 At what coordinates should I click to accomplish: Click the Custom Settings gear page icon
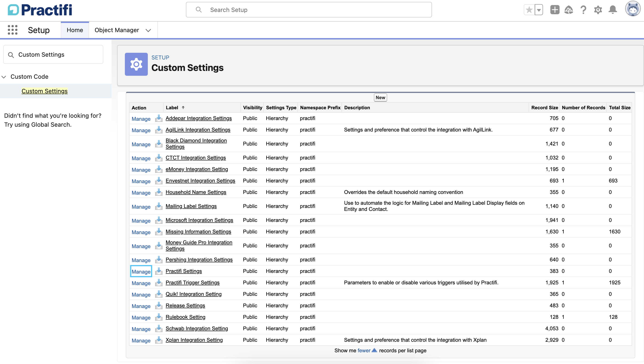(136, 64)
